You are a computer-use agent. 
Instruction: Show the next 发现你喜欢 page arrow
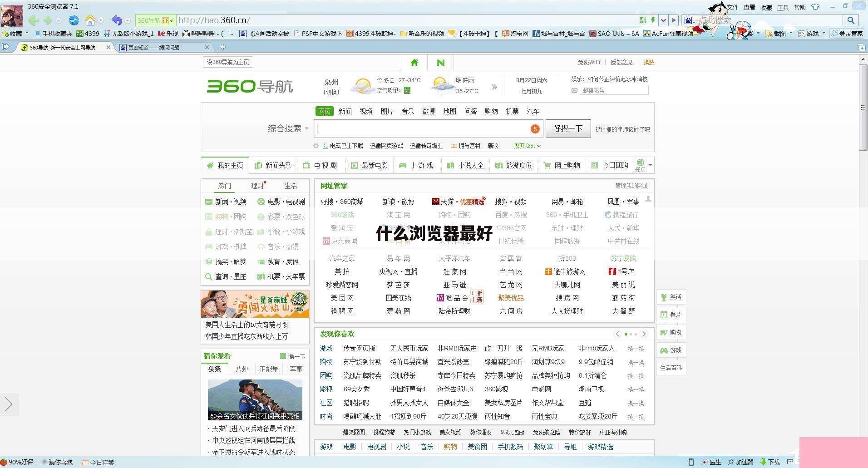click(x=644, y=334)
